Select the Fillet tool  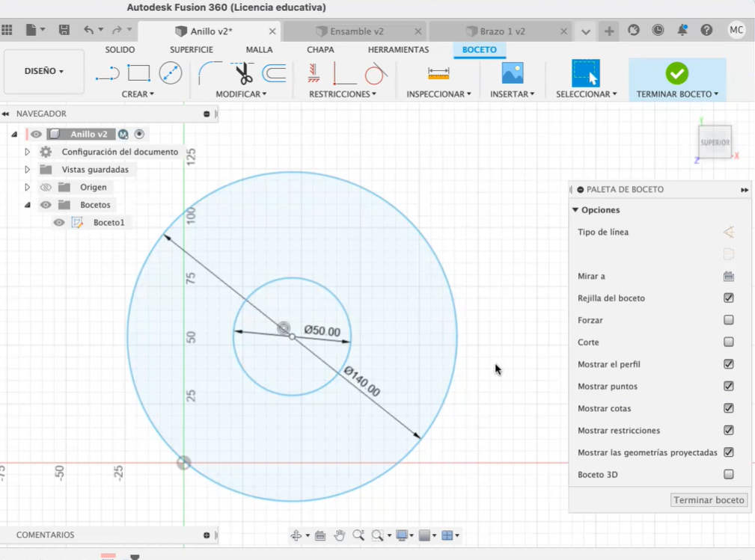coord(210,73)
